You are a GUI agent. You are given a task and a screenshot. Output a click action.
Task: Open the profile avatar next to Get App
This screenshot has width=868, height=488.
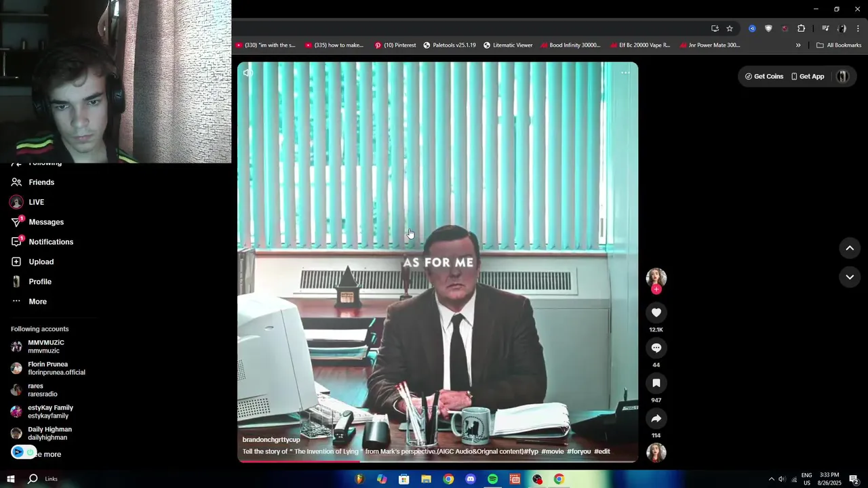pos(843,77)
